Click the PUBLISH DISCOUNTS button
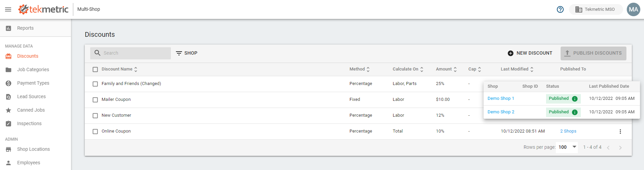The height and width of the screenshot is (170, 644). click(593, 53)
